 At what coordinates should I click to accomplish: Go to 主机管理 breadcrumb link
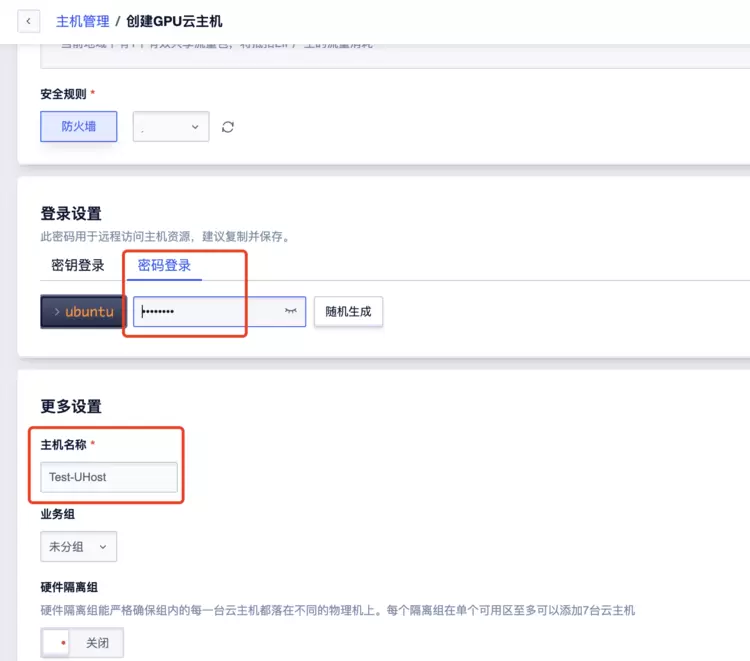tap(82, 21)
